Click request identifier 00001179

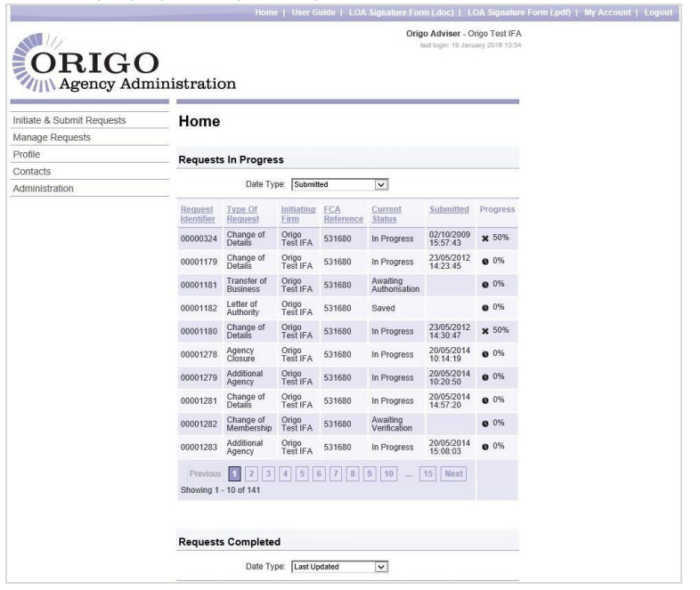pyautogui.click(x=199, y=262)
